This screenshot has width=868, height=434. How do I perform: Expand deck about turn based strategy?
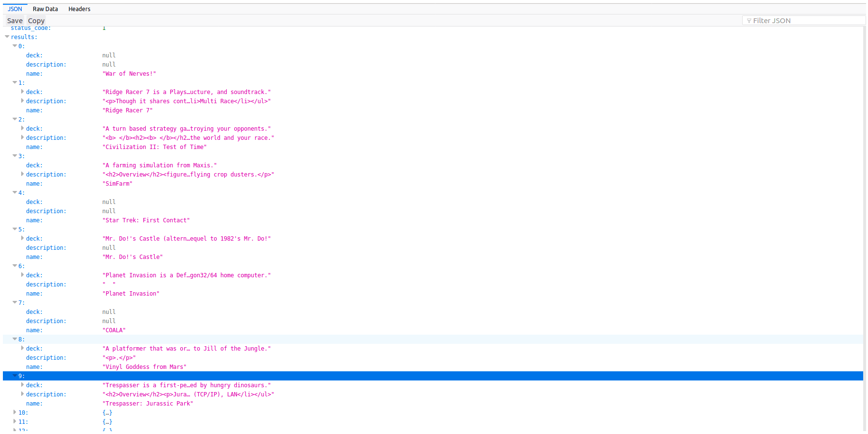tap(22, 128)
